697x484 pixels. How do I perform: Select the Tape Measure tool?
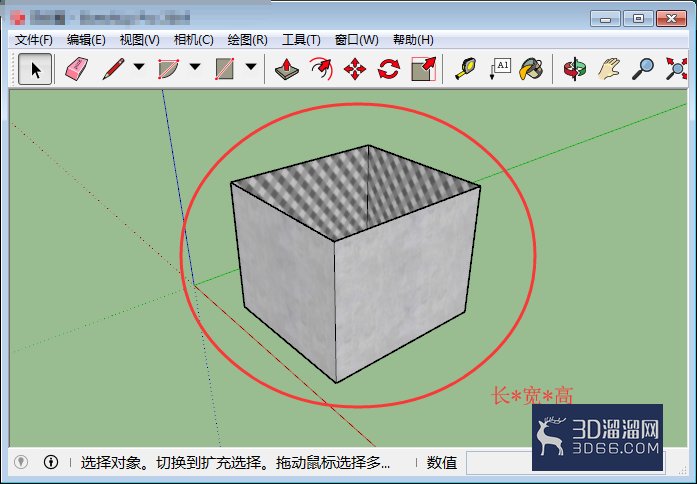[465, 69]
